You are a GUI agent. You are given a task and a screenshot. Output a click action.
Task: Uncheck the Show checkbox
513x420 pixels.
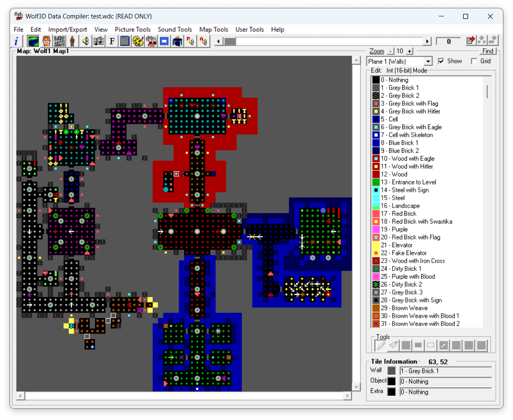(441, 61)
